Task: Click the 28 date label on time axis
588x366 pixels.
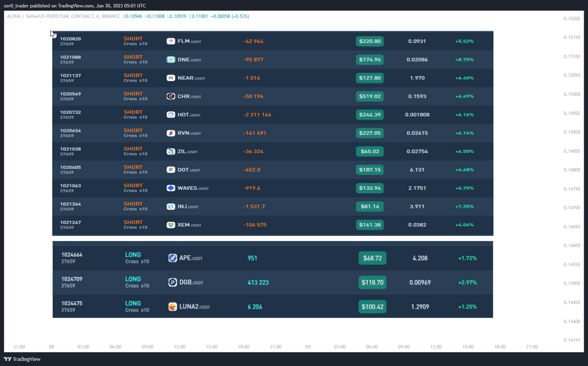Action: coord(51,347)
